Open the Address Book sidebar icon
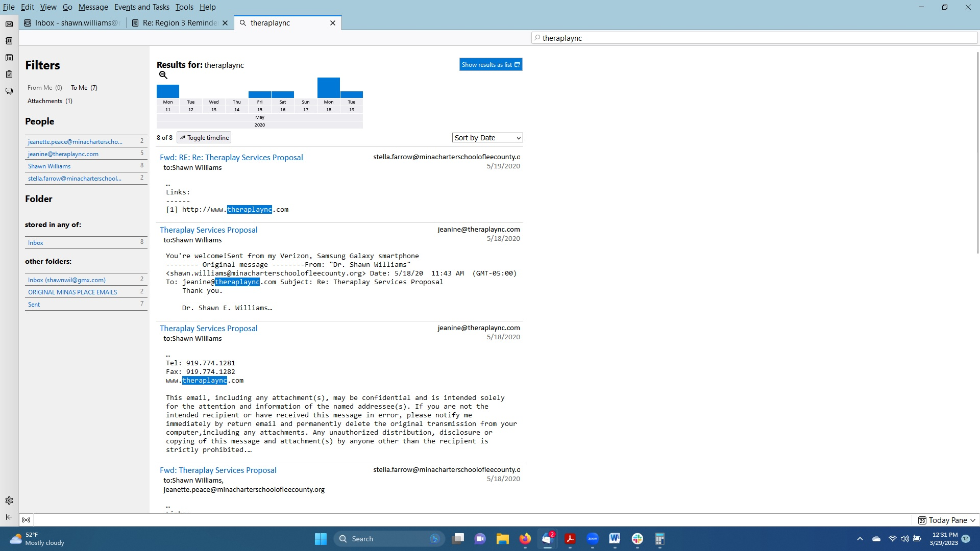The width and height of the screenshot is (980, 551). pos(9,41)
